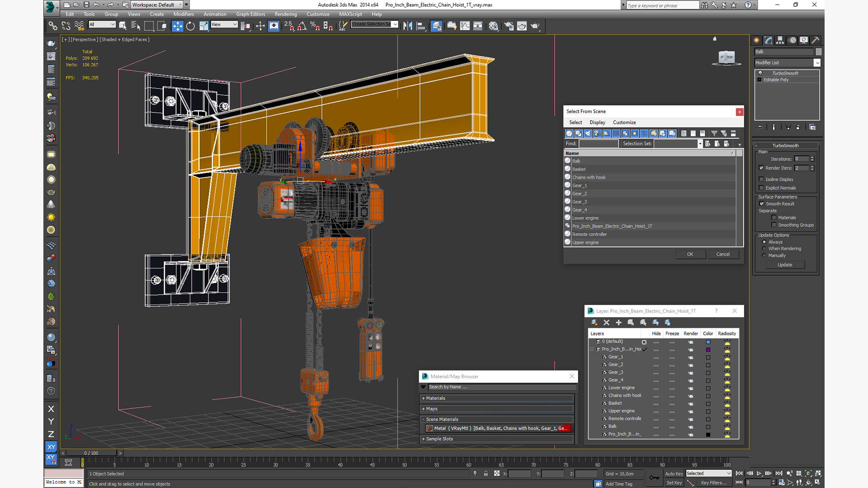
Task: Select the Manually update radio option
Action: pos(764,255)
